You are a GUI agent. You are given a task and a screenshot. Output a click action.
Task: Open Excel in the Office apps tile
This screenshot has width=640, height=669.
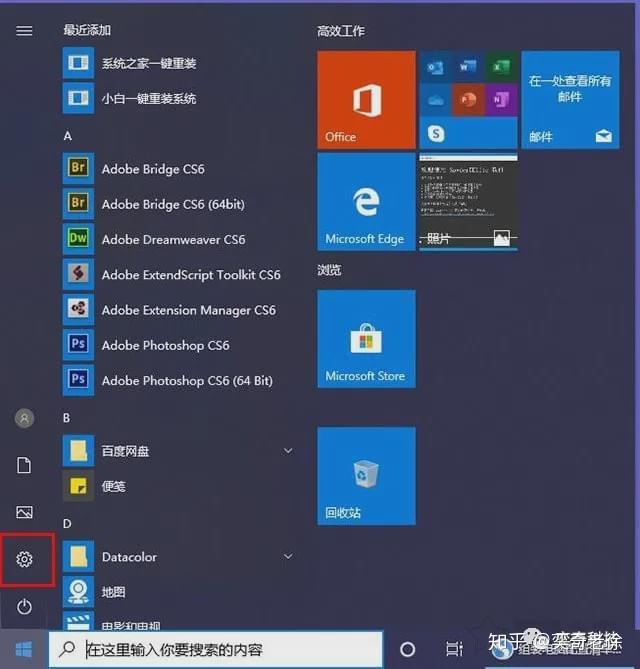pyautogui.click(x=501, y=67)
